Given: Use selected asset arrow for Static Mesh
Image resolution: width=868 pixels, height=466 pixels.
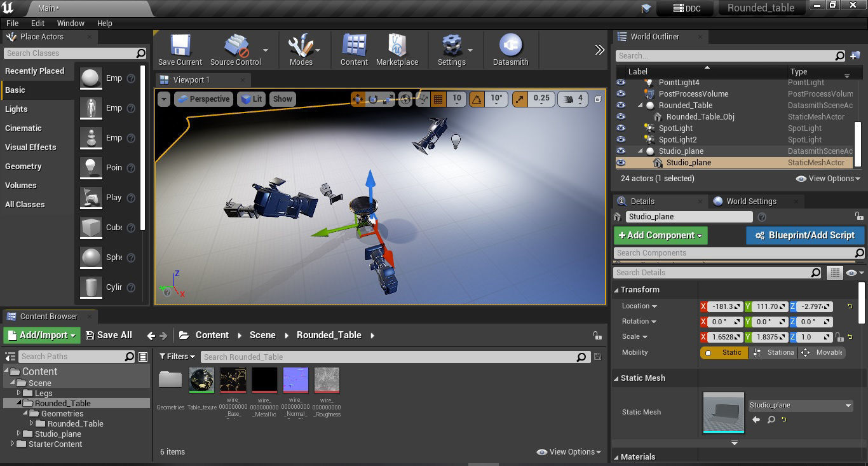Looking at the screenshot, I should click(756, 420).
